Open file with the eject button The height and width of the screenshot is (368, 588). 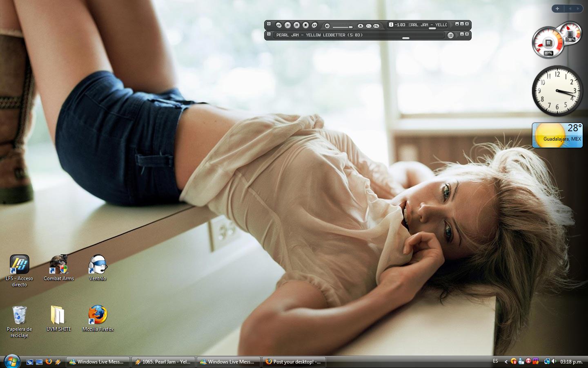coord(360,26)
